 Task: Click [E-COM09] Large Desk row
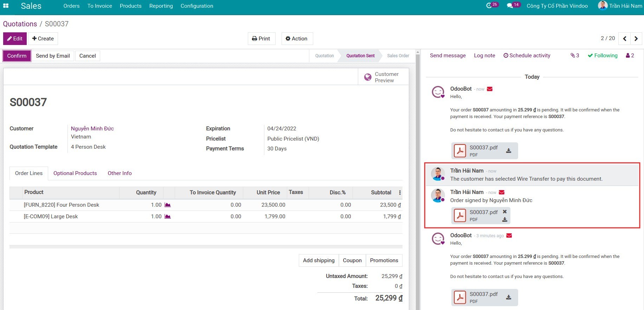point(206,217)
